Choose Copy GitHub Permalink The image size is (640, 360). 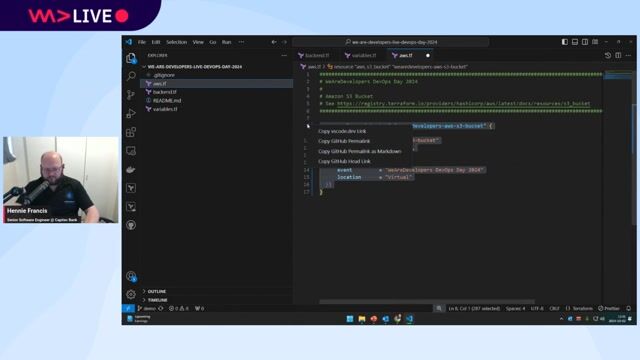pyautogui.click(x=344, y=141)
